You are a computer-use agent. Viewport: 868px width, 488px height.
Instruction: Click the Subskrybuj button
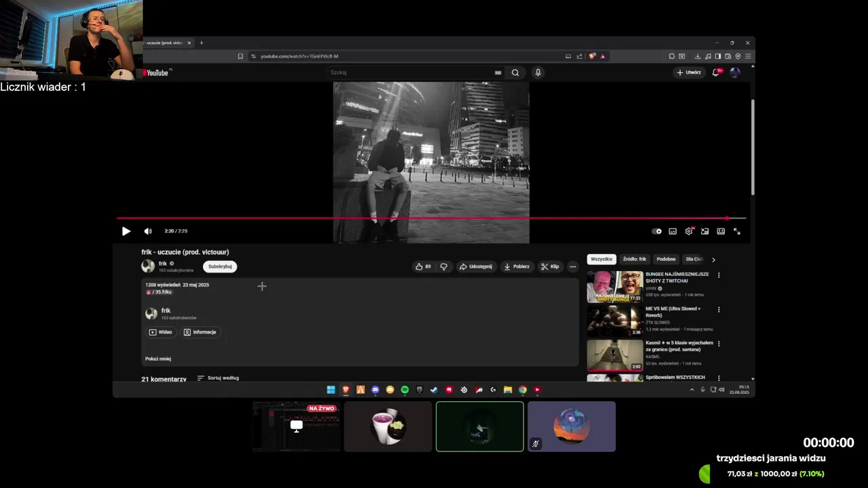pos(220,266)
